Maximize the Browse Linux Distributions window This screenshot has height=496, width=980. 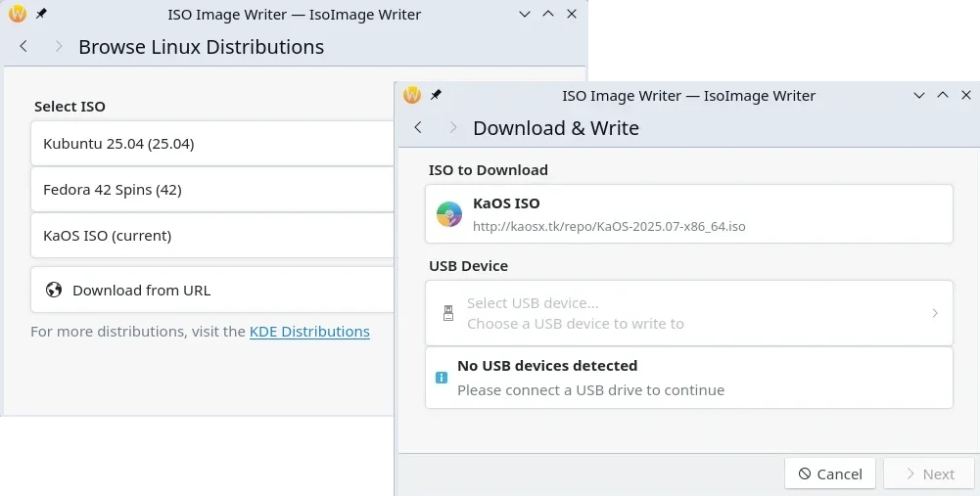coord(548,14)
